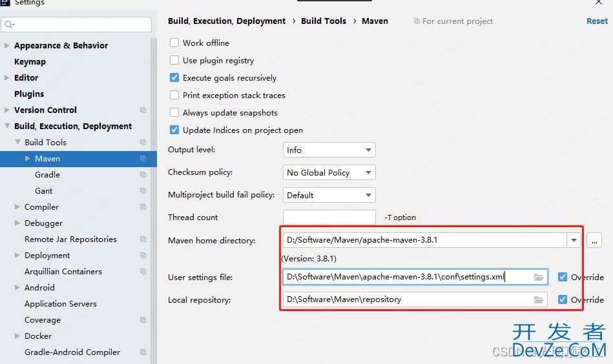Screen dimensions: 613x364
Task: Select Arquillian Containers in settings tree
Action: coord(63,272)
